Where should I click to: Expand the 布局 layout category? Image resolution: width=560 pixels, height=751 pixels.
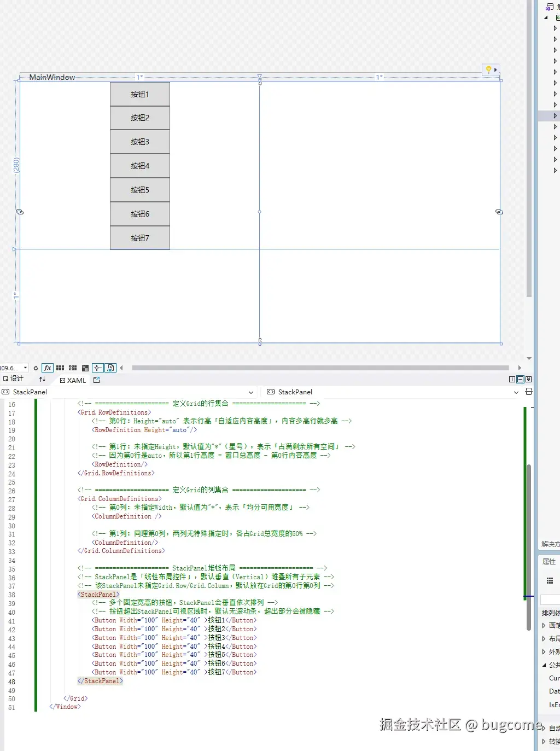coord(544,638)
